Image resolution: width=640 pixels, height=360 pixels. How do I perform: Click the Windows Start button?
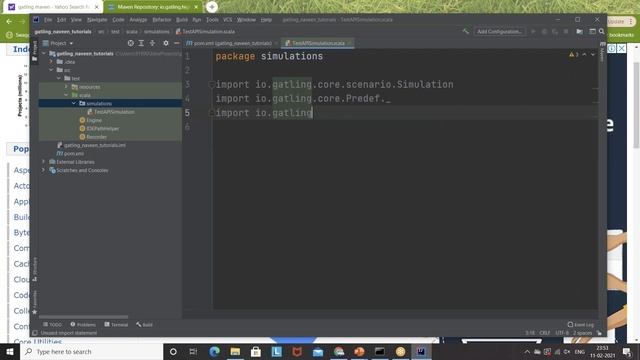point(10,351)
